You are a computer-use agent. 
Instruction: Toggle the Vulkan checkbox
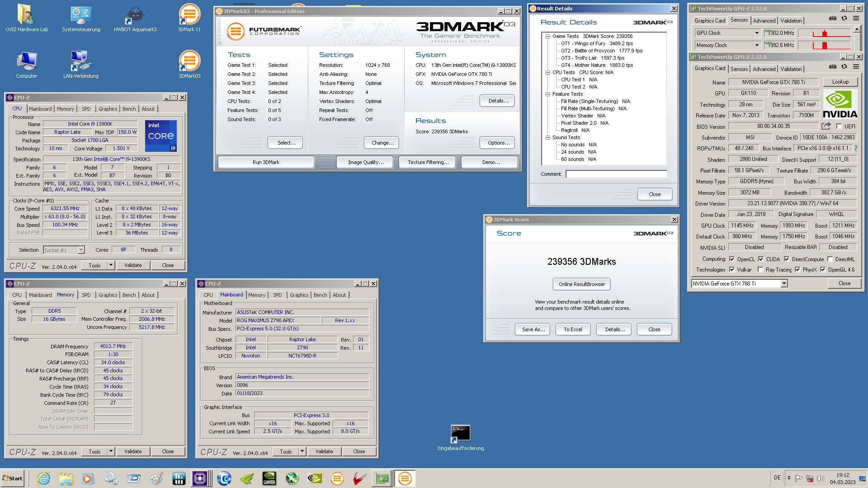pos(732,269)
